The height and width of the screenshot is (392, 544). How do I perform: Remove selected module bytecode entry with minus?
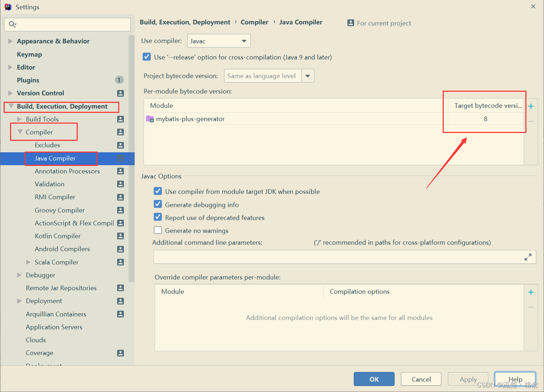(531, 121)
